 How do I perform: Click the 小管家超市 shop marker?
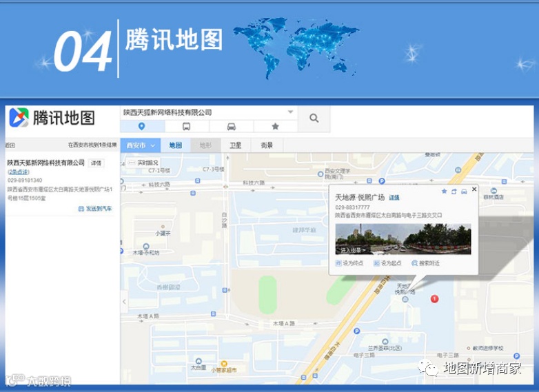pos(224,364)
